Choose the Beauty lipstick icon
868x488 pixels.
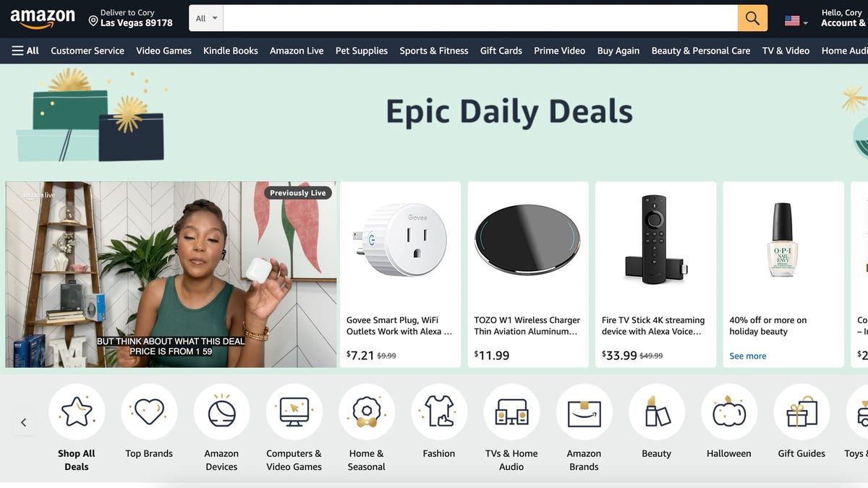click(x=656, y=412)
